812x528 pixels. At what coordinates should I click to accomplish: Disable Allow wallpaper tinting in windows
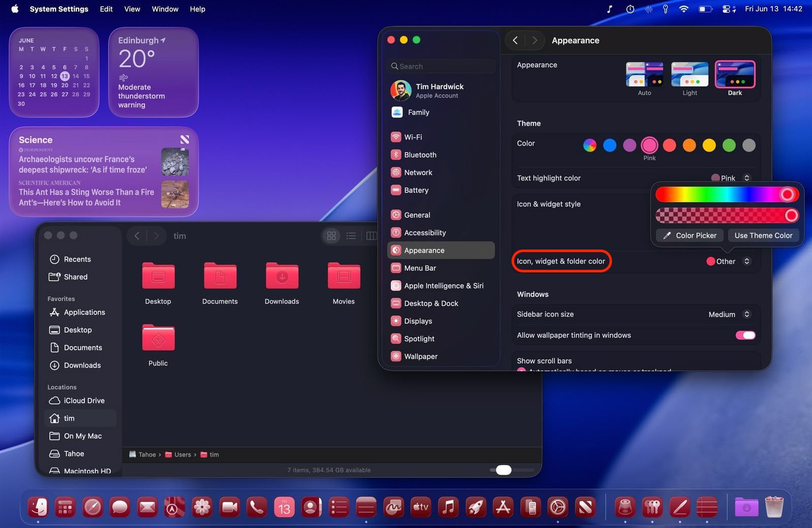tap(745, 335)
